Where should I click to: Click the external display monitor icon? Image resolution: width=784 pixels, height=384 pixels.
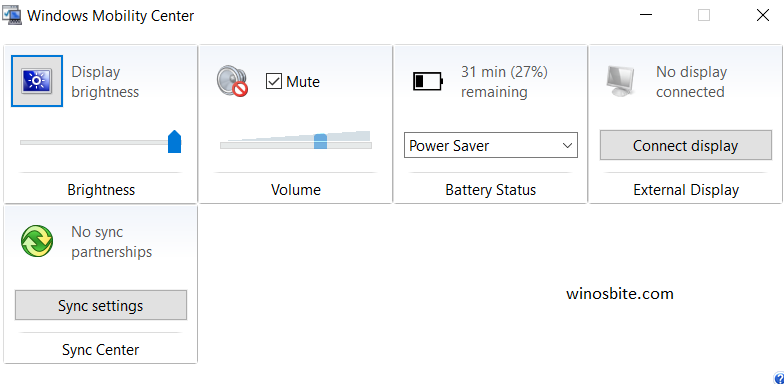tap(620, 81)
